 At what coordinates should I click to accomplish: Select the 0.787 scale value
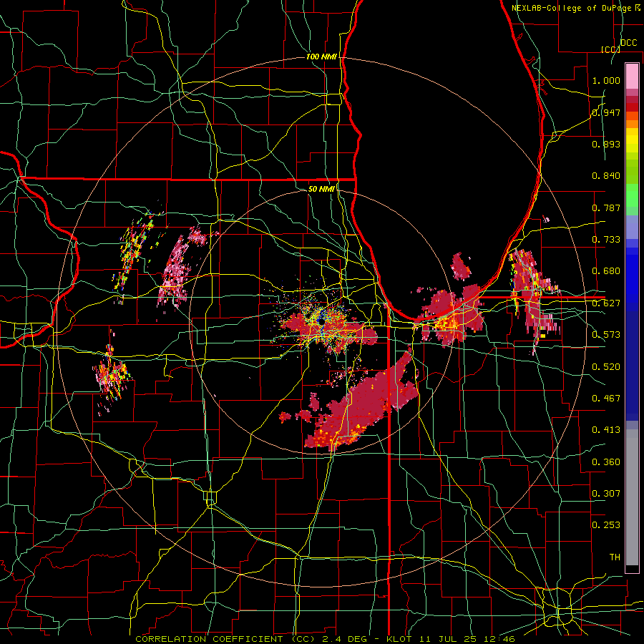pyautogui.click(x=606, y=208)
